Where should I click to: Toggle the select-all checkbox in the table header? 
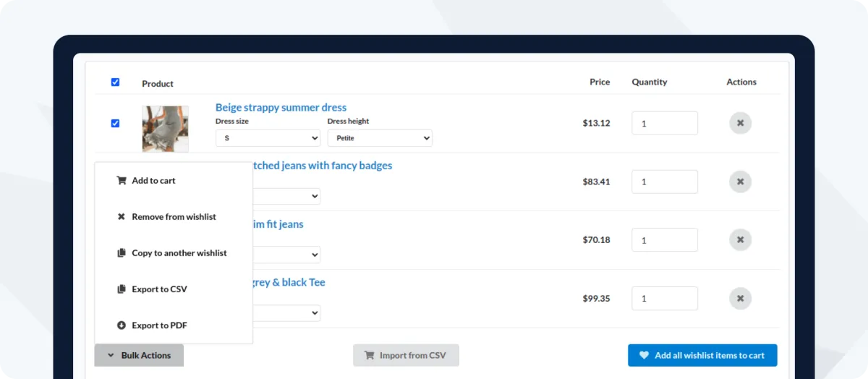[115, 82]
